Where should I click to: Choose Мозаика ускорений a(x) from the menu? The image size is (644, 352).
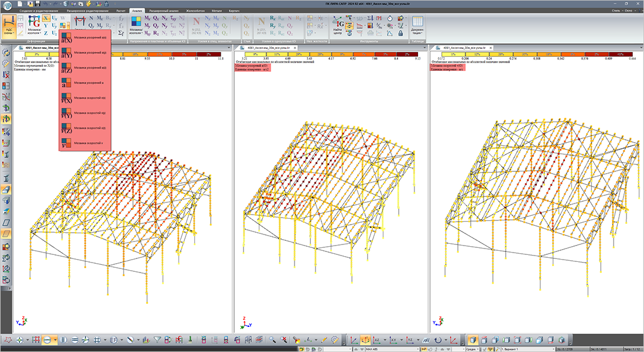(x=85, y=37)
